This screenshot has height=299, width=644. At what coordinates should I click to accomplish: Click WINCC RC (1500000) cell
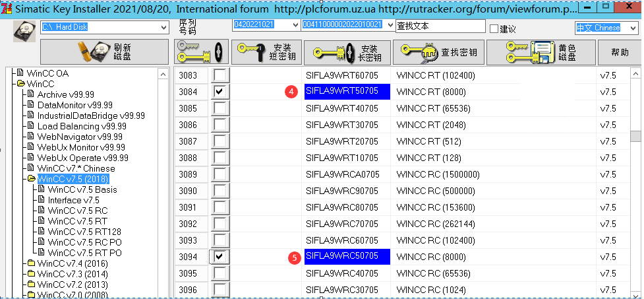click(x=438, y=175)
